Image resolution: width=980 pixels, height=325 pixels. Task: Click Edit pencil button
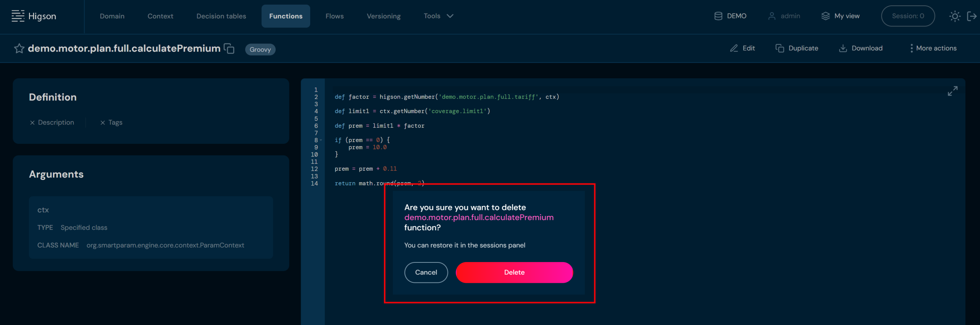pos(742,48)
